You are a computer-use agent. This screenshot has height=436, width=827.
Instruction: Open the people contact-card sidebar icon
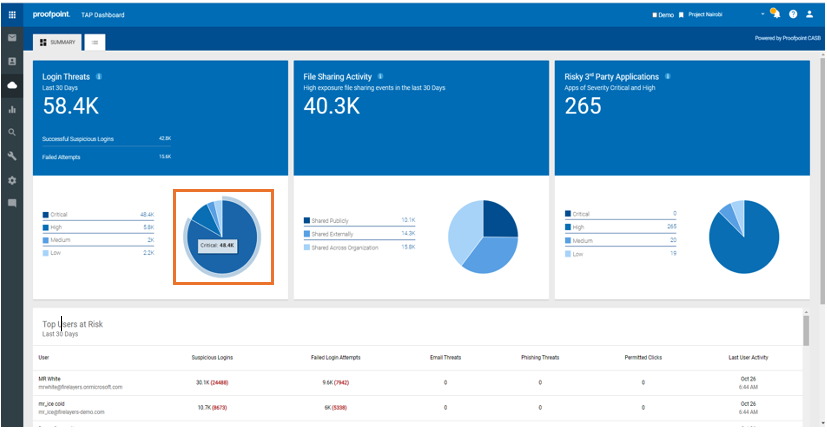pyautogui.click(x=12, y=62)
